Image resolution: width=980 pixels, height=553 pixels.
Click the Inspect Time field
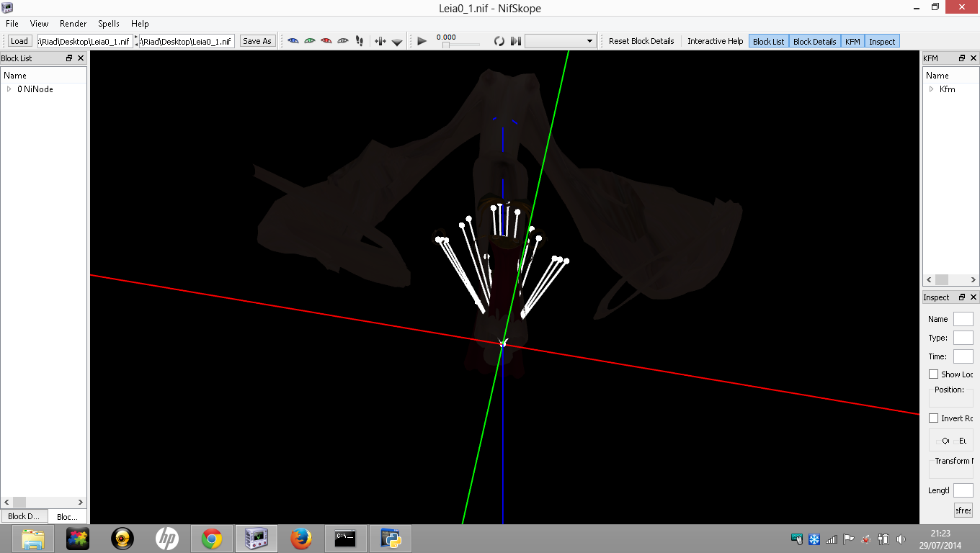point(963,356)
